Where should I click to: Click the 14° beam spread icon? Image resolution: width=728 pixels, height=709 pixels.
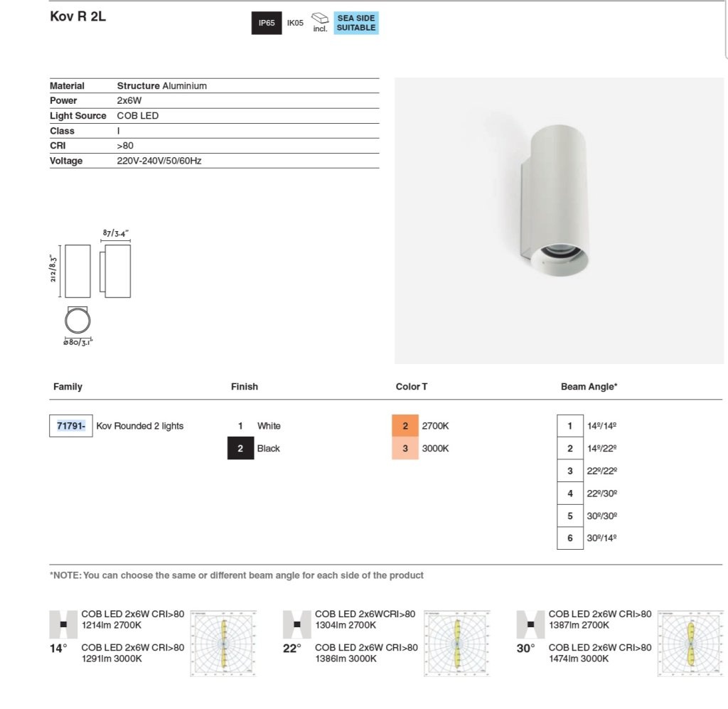63,624
